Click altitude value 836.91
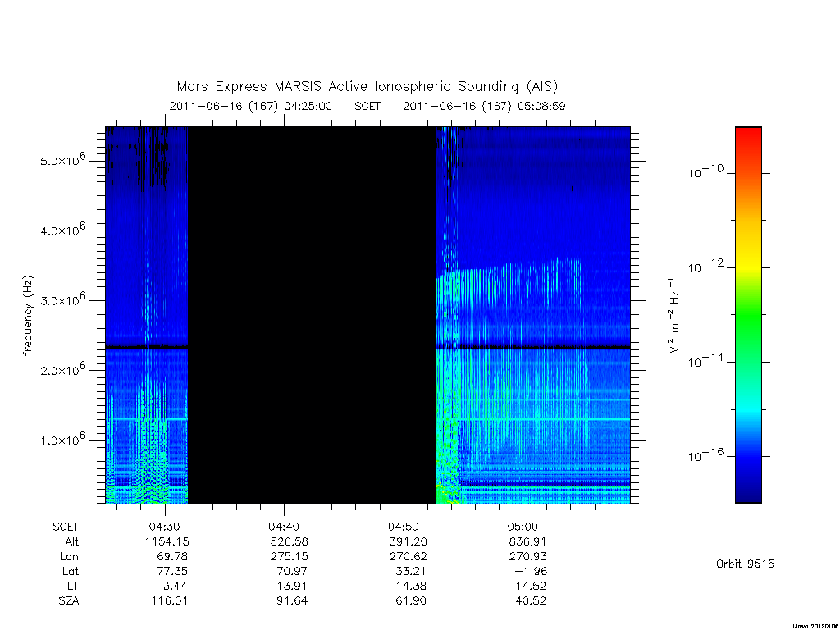This screenshot has width=840, height=630. [x=527, y=541]
